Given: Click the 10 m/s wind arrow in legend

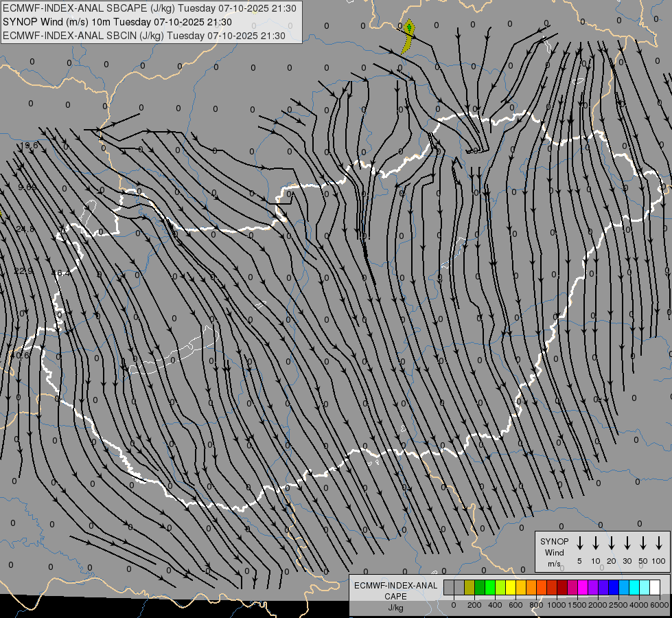Looking at the screenshot, I should [596, 543].
